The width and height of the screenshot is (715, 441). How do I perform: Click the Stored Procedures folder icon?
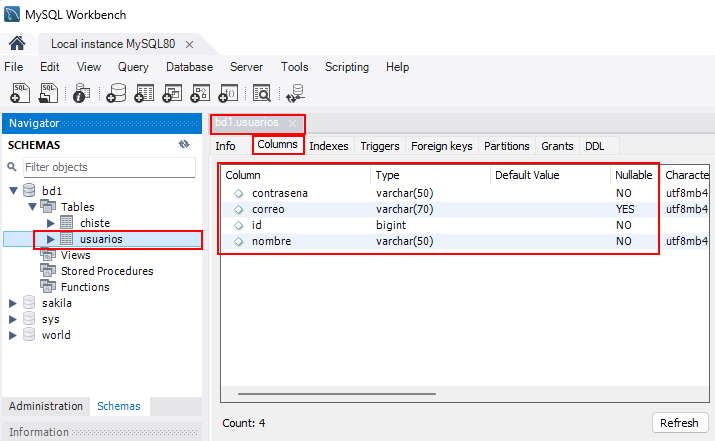pos(48,270)
